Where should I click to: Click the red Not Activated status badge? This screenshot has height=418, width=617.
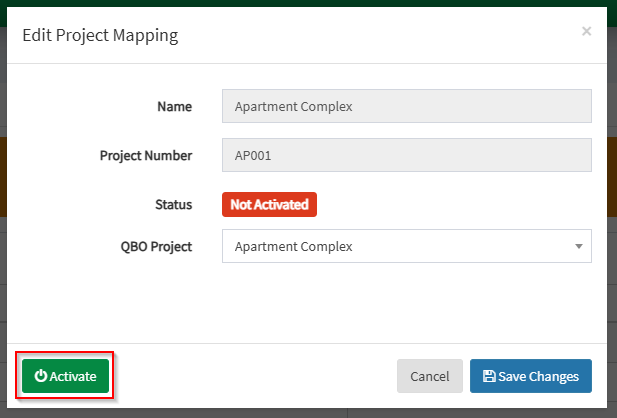269,204
